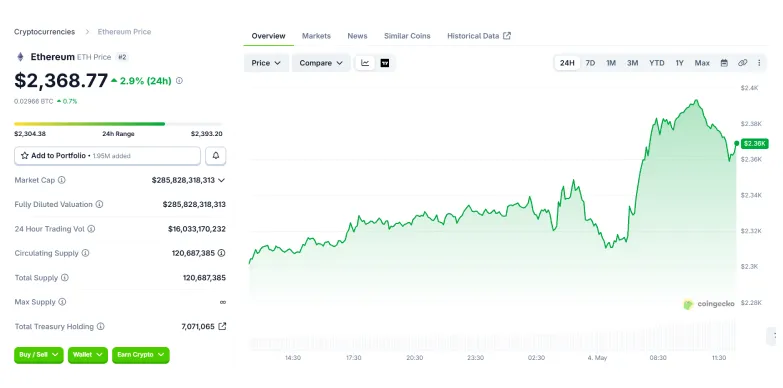Click the Ethereum Price breadcrumb text
Screen dimensions: 783x388
(x=124, y=31)
